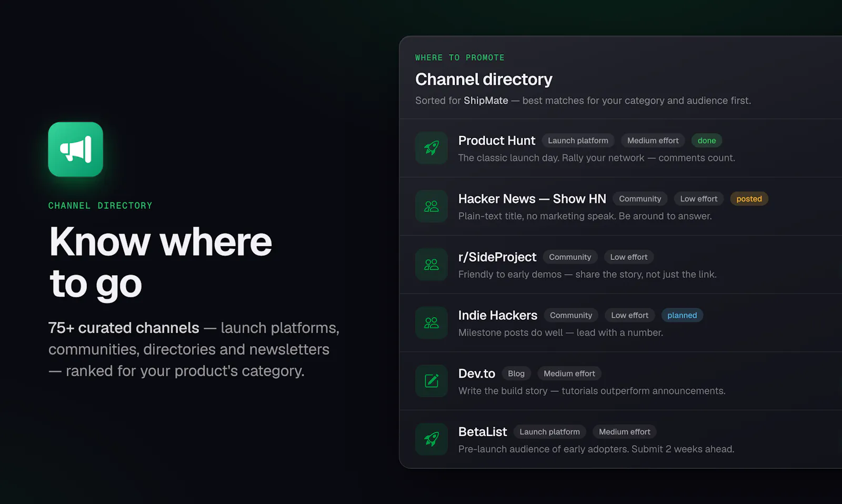The height and width of the screenshot is (504, 842).
Task: Open the Hacker News — Show HN title
Action: [x=532, y=199]
